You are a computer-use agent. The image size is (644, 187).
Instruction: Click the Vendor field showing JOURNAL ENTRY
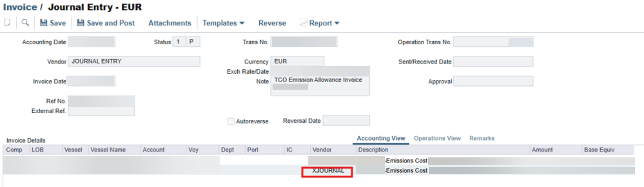click(134, 61)
